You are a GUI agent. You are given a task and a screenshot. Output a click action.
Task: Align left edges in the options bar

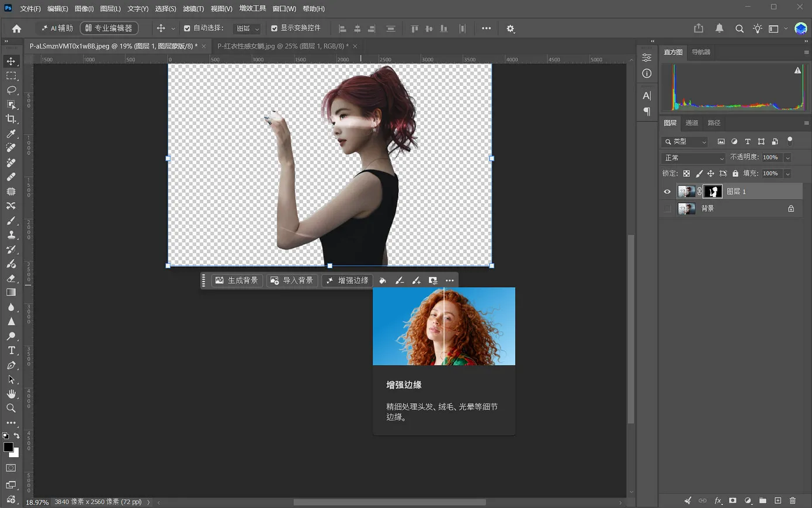coord(343,29)
